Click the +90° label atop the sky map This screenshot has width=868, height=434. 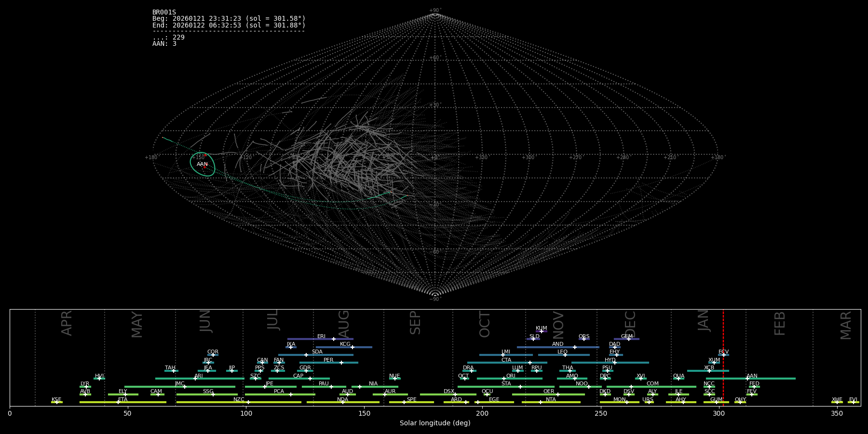(435, 10)
